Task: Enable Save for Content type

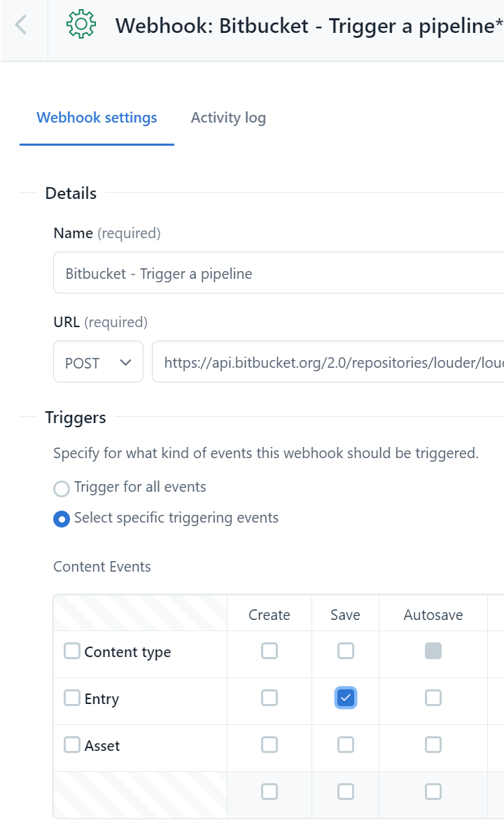Action: tap(346, 651)
